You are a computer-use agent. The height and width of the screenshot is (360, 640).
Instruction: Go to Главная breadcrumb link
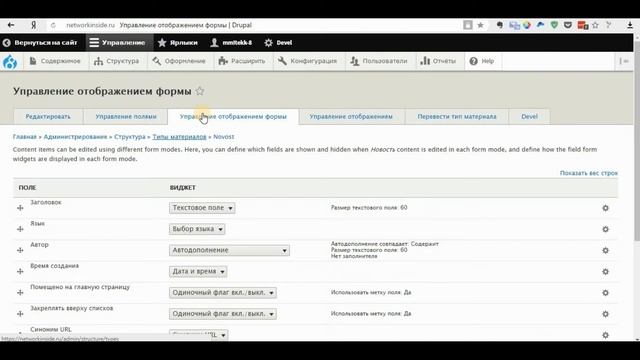click(24, 137)
